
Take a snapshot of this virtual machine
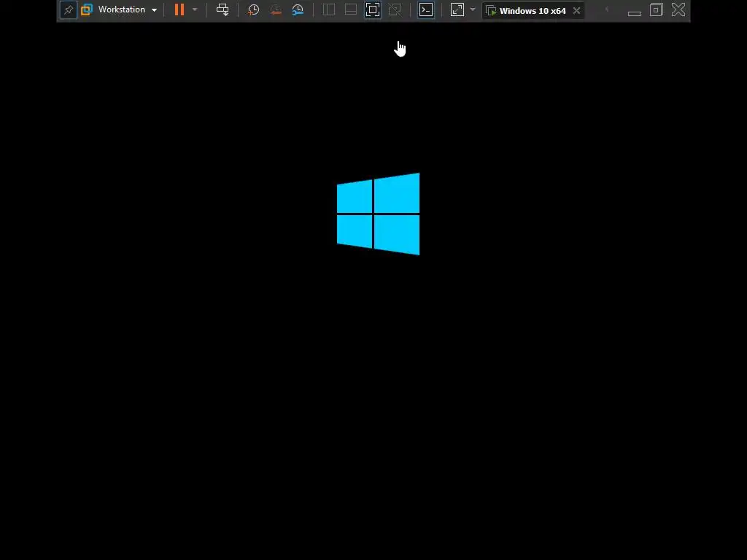point(253,9)
